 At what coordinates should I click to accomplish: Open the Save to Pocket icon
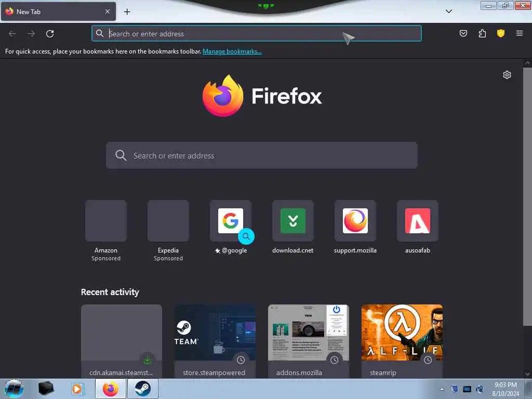tap(463, 33)
